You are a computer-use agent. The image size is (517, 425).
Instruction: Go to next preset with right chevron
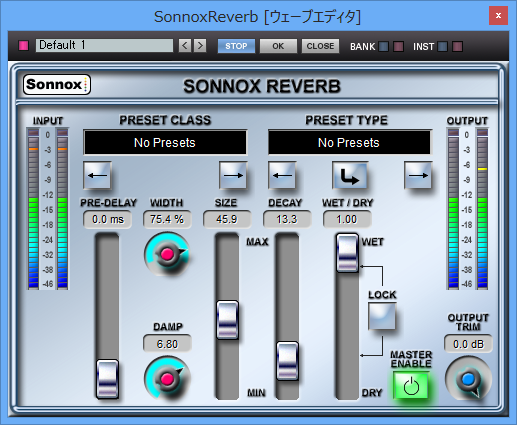(x=200, y=46)
